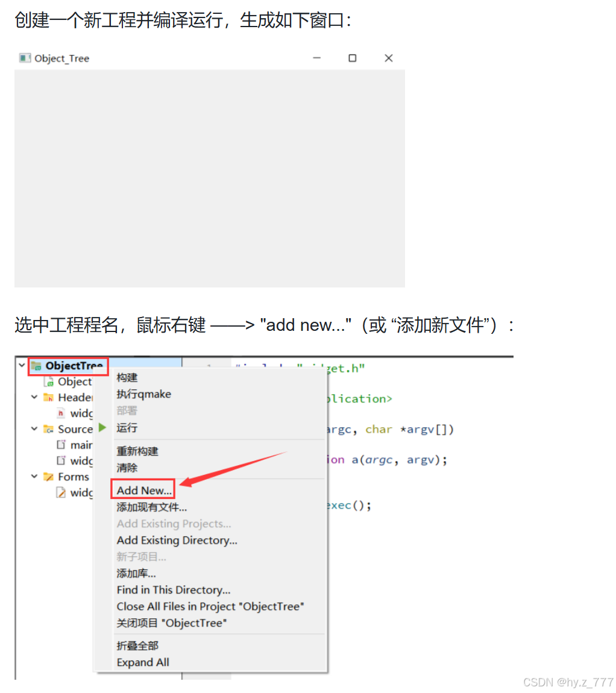Collapse the Headers folder
The width and height of the screenshot is (616, 693).
(34, 397)
